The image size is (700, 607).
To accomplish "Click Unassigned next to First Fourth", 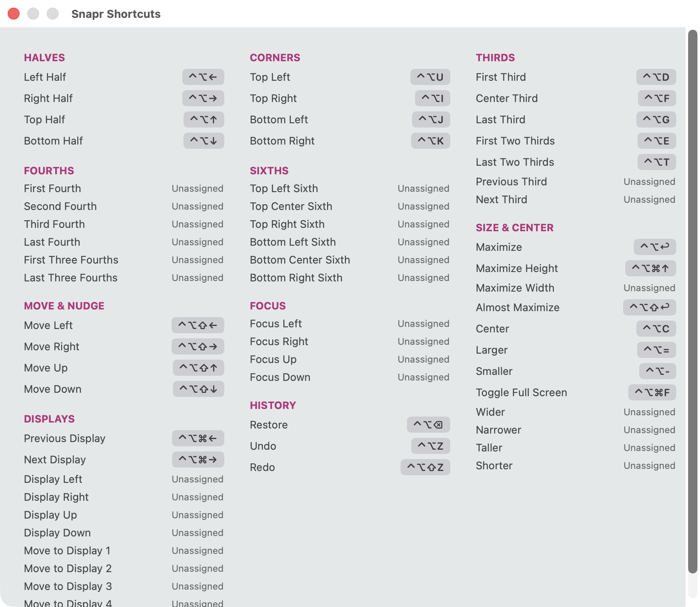I will tap(198, 188).
